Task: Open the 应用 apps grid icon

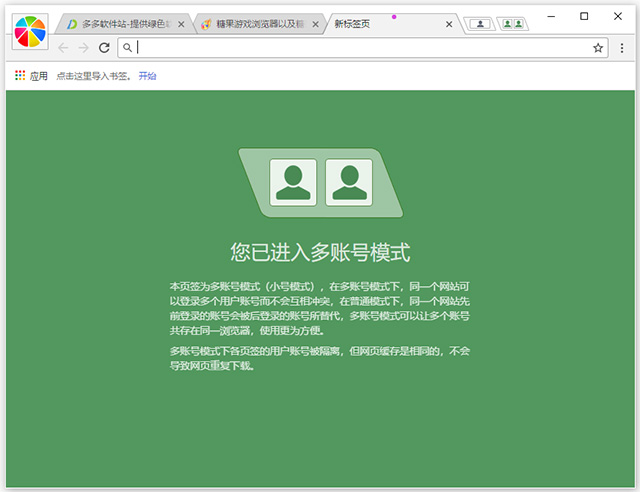Action: pyautogui.click(x=20, y=76)
